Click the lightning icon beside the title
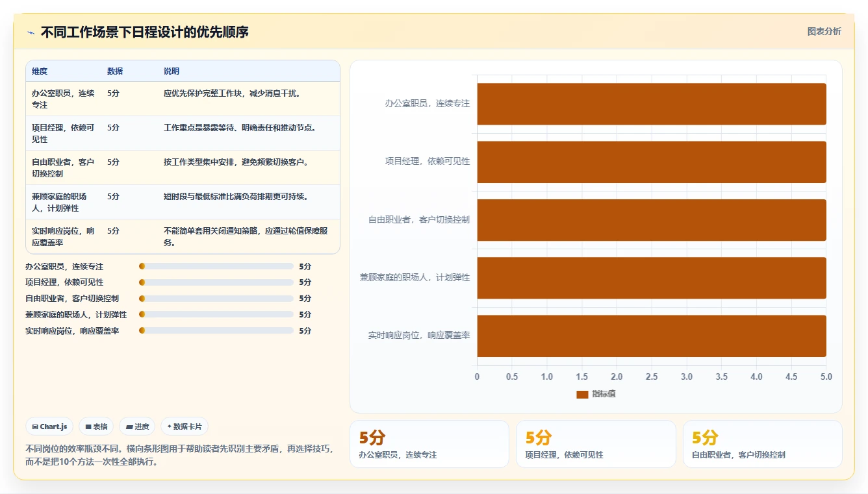Screen dimensions: 868x494 [x=31, y=32]
